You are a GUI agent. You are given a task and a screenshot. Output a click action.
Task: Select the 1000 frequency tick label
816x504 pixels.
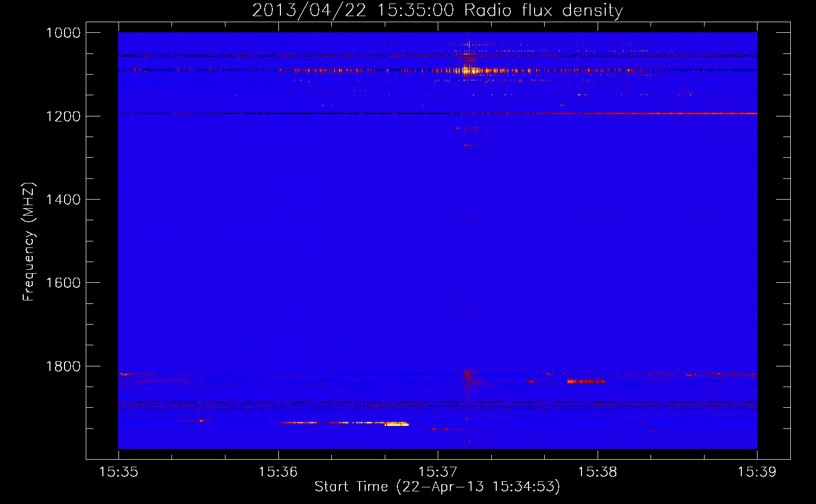click(x=64, y=33)
